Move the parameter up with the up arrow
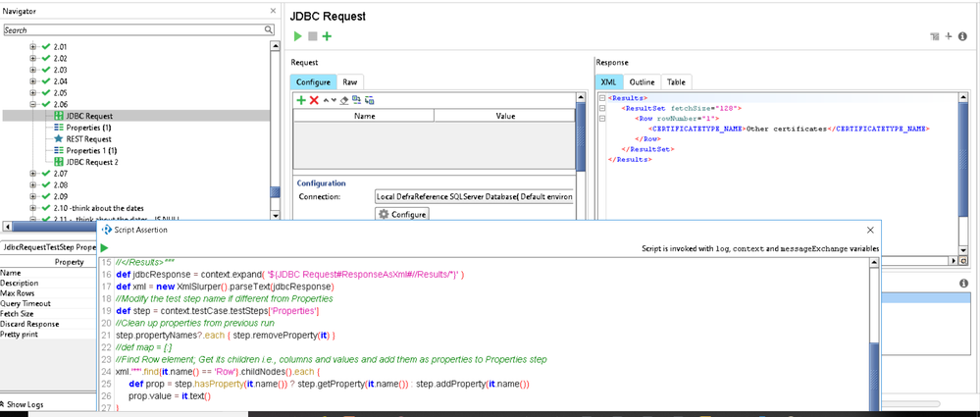 [326, 100]
